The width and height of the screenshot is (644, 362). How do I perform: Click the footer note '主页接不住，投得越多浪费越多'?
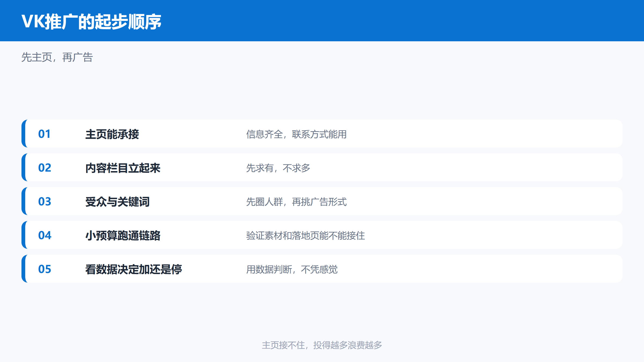(x=322, y=345)
